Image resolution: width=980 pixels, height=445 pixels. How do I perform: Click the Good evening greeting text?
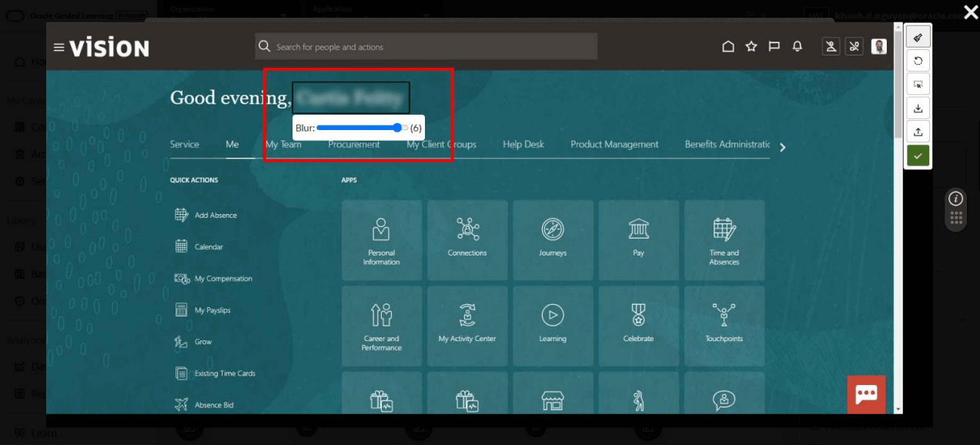[229, 99]
